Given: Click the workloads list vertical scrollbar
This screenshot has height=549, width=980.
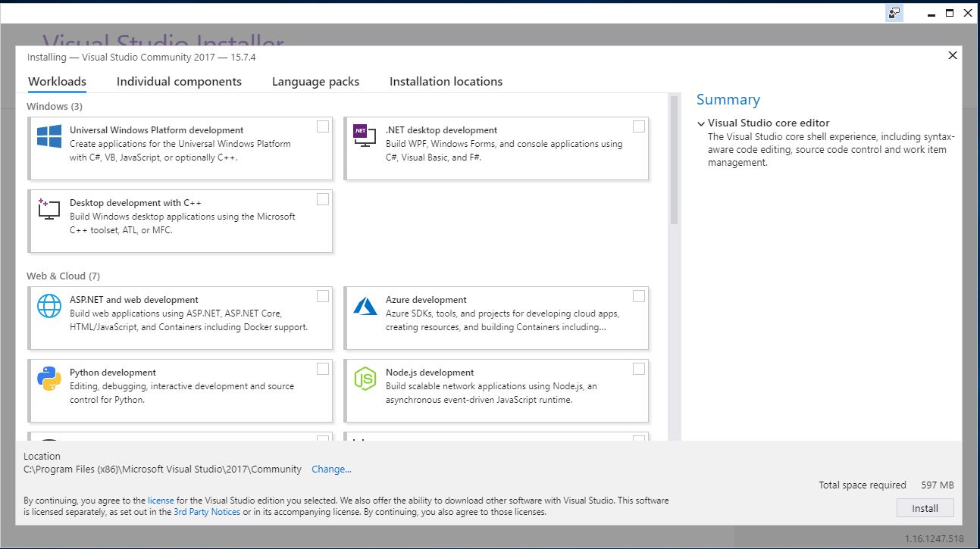Looking at the screenshot, I should pyautogui.click(x=673, y=160).
